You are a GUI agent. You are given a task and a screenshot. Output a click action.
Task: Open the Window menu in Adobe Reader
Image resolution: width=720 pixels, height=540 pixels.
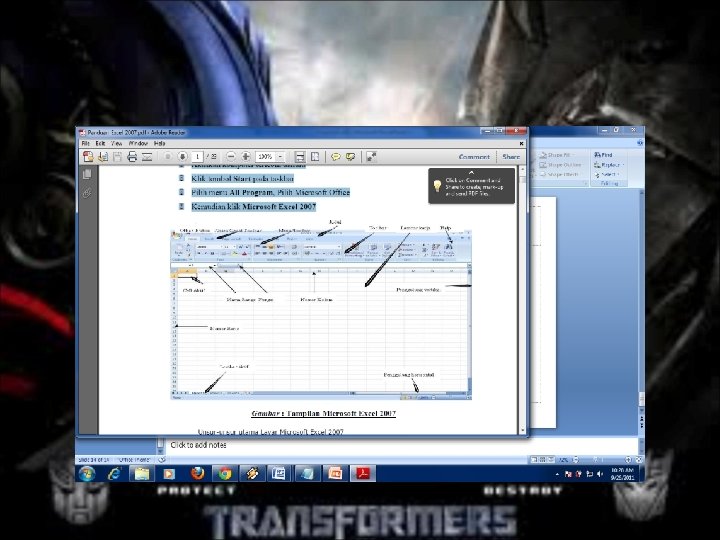click(x=138, y=144)
